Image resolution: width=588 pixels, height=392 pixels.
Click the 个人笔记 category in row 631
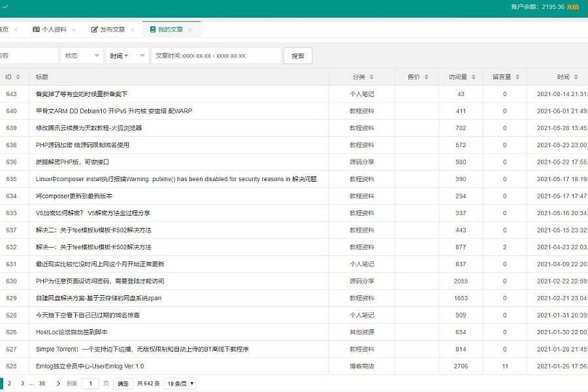pos(362,264)
